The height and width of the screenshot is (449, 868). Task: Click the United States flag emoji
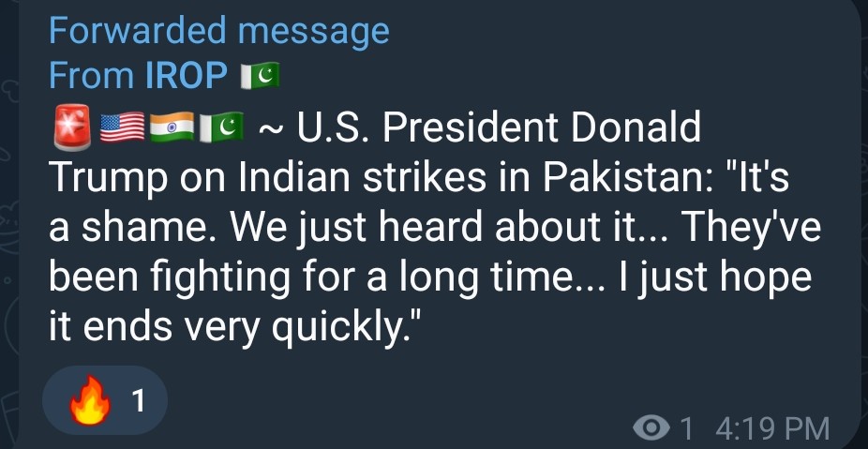tap(122, 128)
